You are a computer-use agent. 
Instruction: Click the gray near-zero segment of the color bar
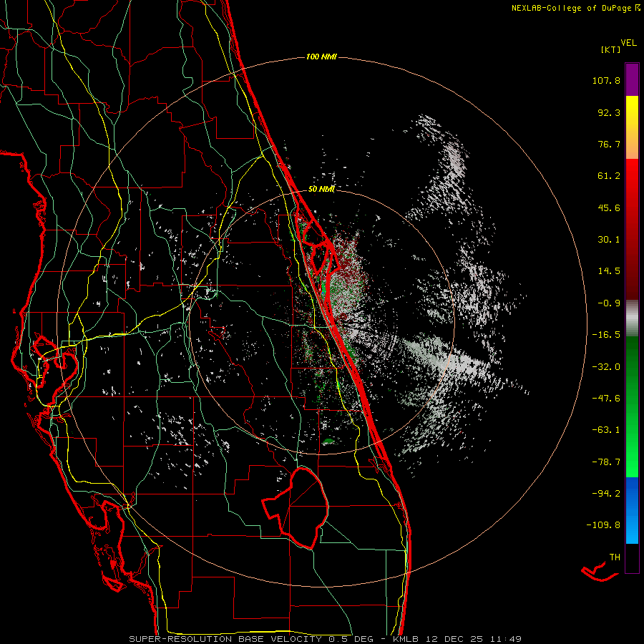click(632, 318)
